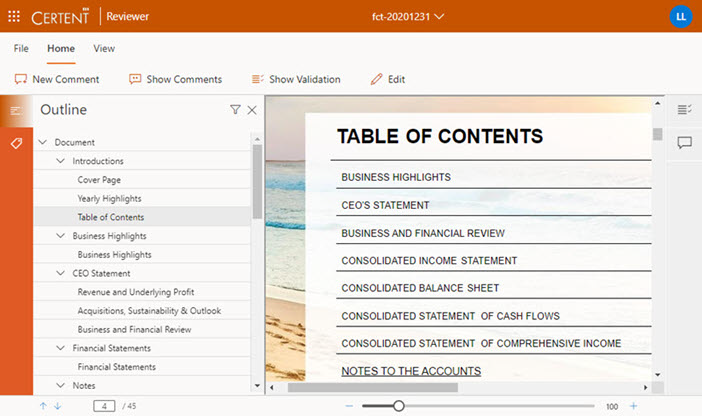Click CONSOLIDATED STATEMENT OF CASH FLOWS entry
This screenshot has width=702, height=416.
click(450, 316)
